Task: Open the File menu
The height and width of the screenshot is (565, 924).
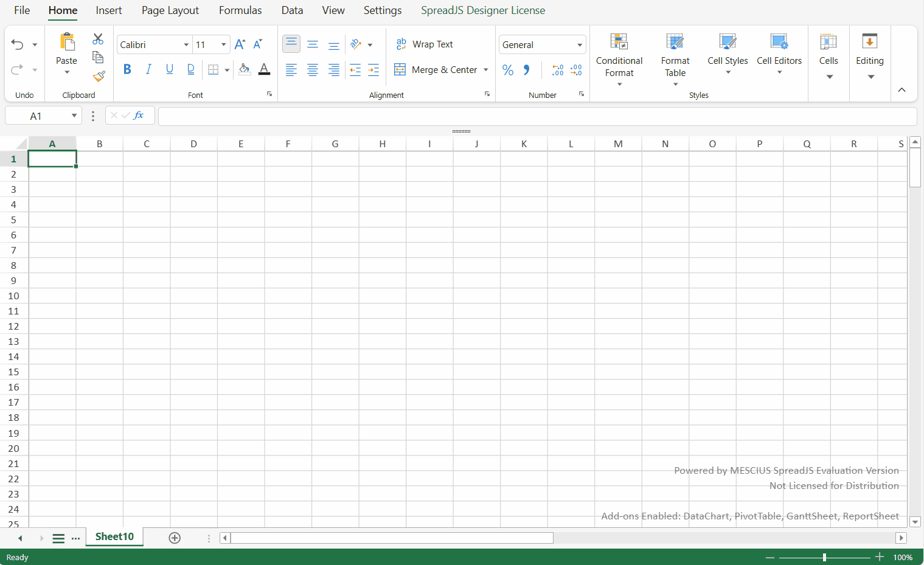Action: click(x=22, y=10)
